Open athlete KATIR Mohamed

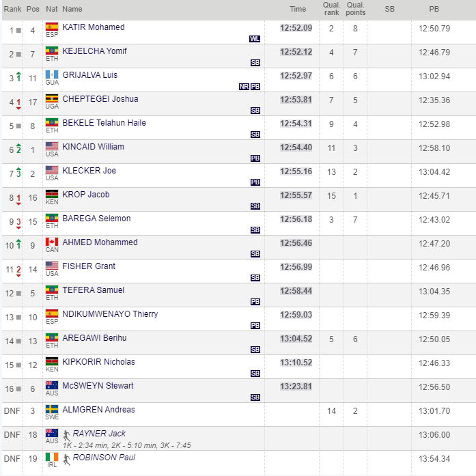94,27
